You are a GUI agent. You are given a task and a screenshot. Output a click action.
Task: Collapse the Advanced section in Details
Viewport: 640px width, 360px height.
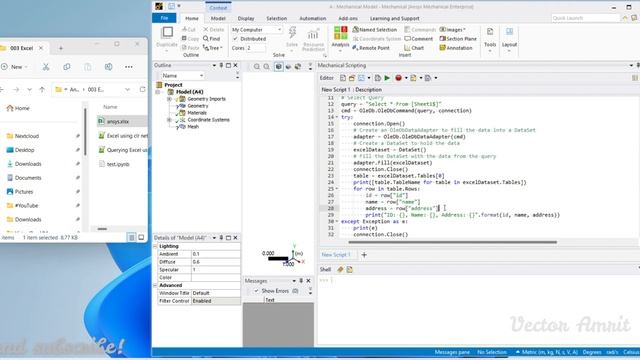click(156, 285)
